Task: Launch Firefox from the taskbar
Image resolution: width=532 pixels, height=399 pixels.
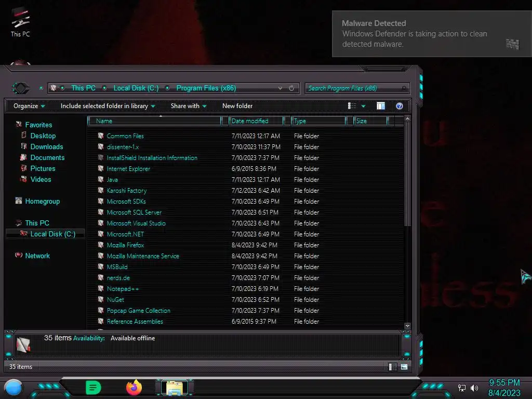Action: pos(134,388)
